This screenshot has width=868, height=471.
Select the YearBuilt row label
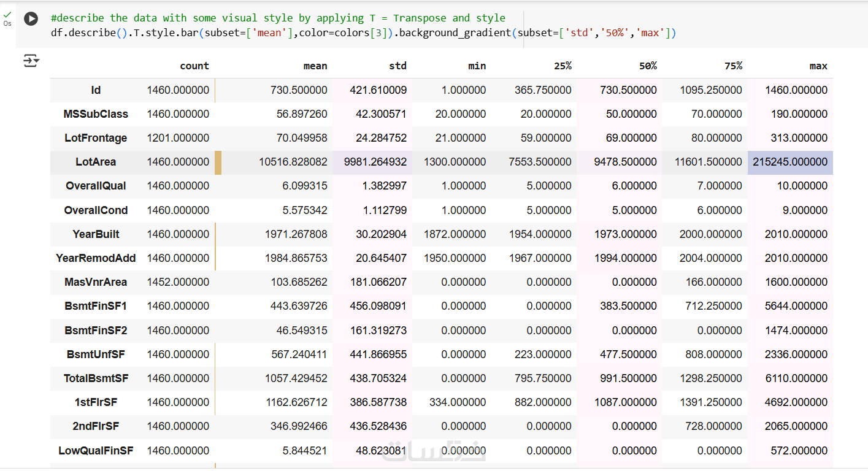pos(96,234)
